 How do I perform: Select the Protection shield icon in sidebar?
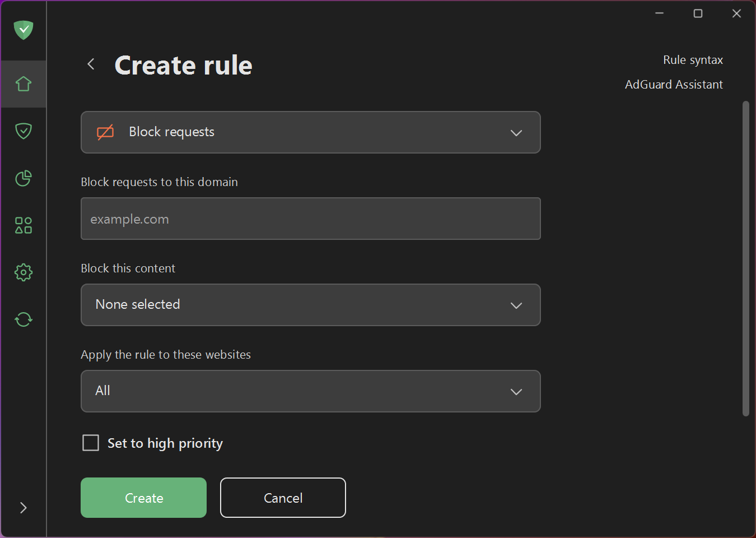(23, 131)
